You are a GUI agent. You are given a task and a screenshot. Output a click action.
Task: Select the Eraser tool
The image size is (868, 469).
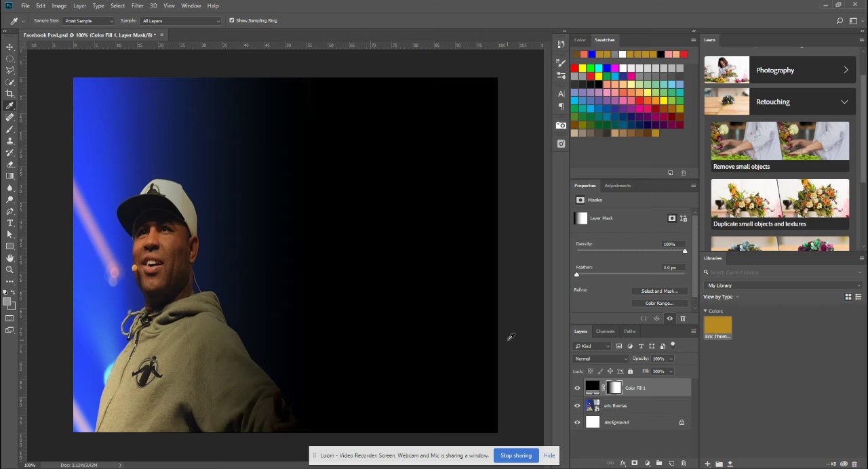(x=9, y=164)
